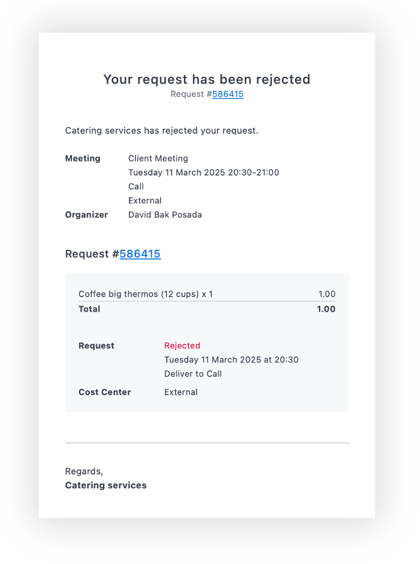Screen dimensions: 420x564
Task: Click the bold Organizer label
Action: (86, 215)
